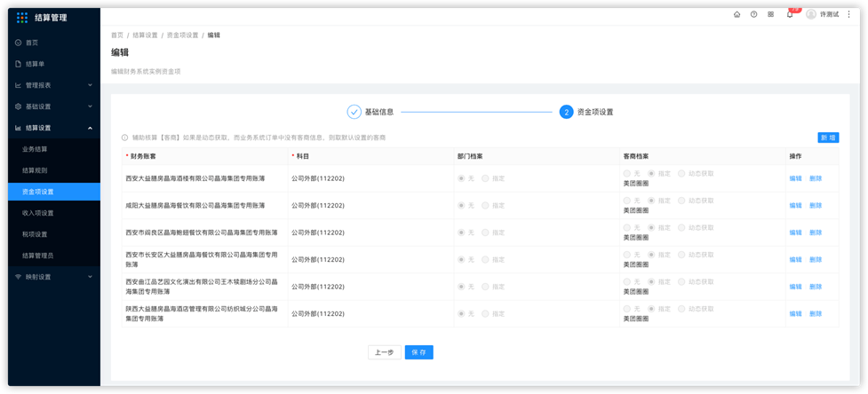Expand the 管理报表 submenu arrow
This screenshot has width=868, height=394.
[91, 85]
